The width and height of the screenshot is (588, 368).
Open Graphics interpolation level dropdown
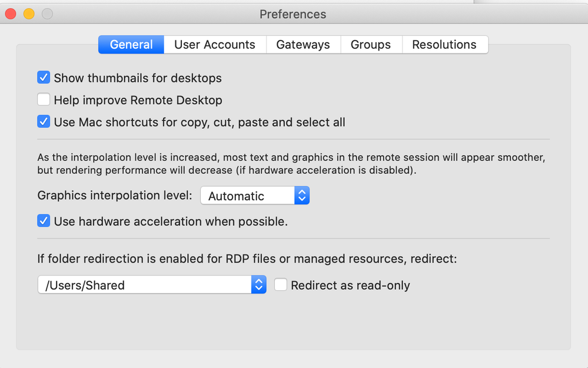(x=255, y=195)
